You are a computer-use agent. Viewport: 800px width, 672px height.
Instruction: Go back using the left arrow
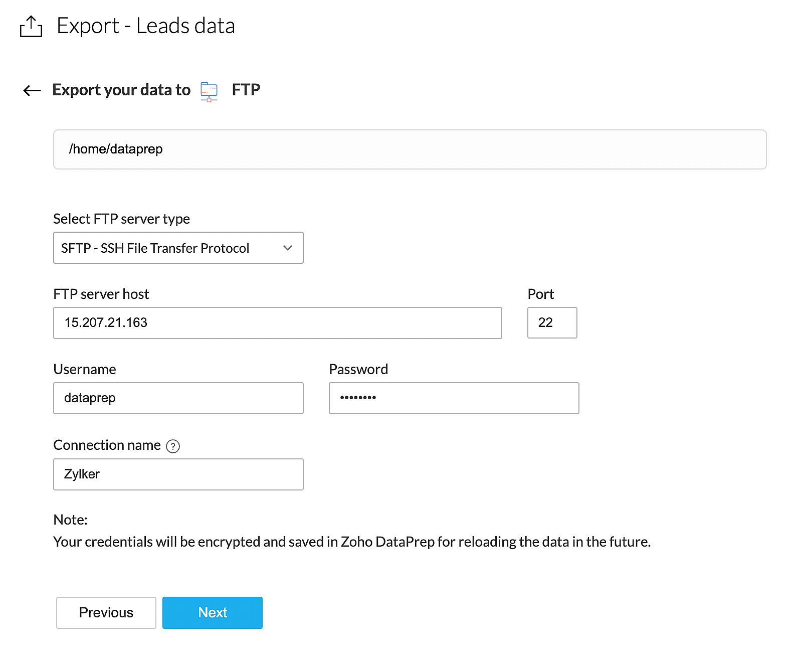pos(32,91)
